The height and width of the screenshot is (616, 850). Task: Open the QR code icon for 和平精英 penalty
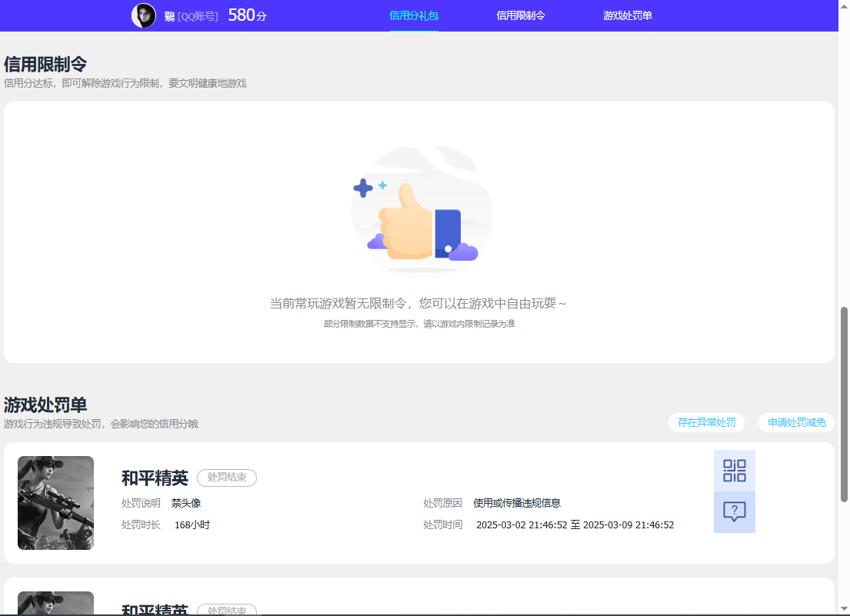coord(734,470)
